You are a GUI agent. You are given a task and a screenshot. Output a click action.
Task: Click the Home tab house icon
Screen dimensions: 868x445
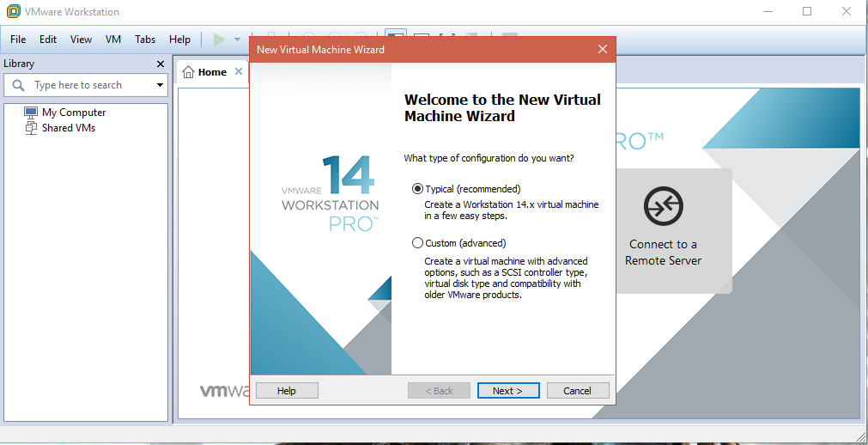pos(189,72)
